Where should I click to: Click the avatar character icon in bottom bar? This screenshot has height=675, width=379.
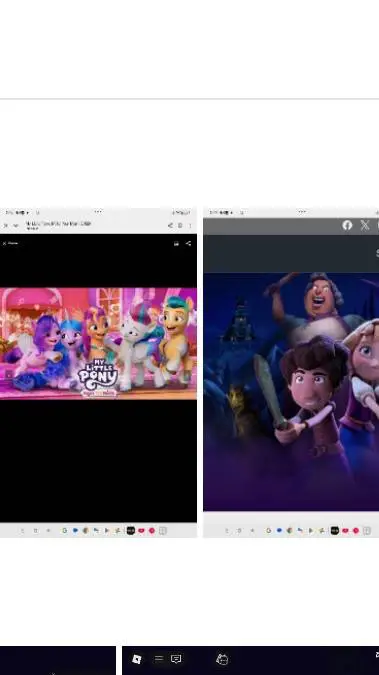pos(222,659)
